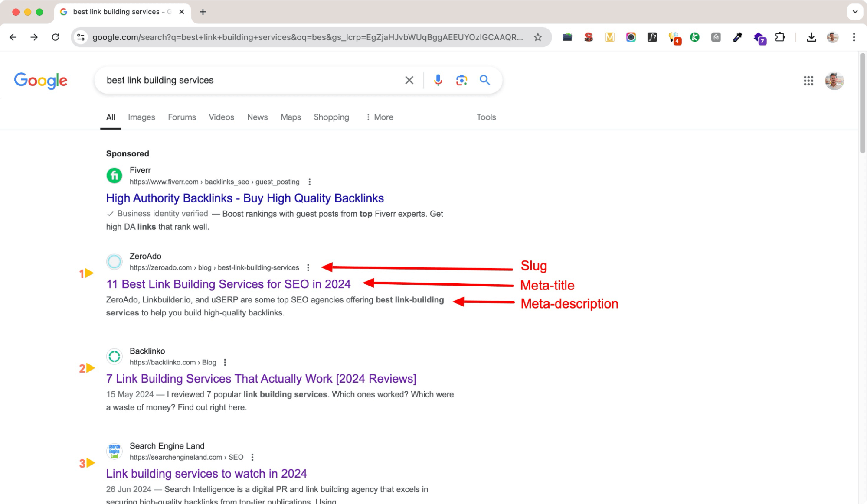The width and height of the screenshot is (867, 504).
Task: Click the lightbulb extension with badge 4
Action: [674, 37]
